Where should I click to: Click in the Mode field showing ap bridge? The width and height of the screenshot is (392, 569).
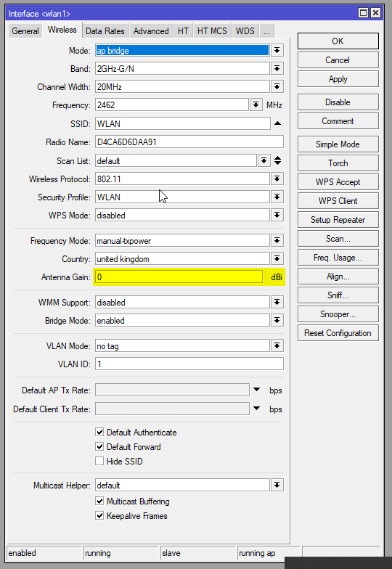click(x=183, y=51)
